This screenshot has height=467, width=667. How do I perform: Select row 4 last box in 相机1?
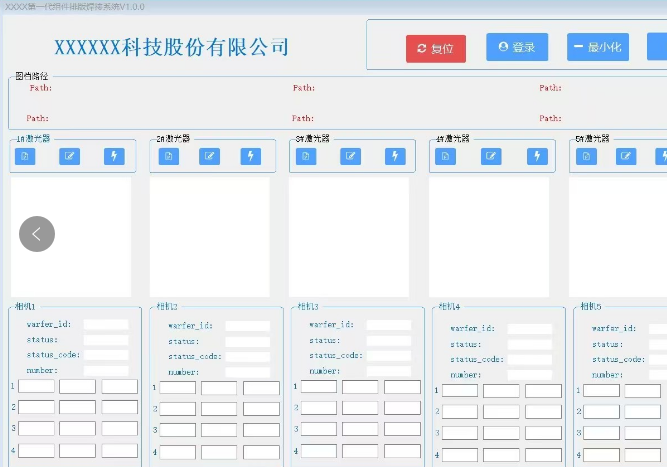coord(120,450)
